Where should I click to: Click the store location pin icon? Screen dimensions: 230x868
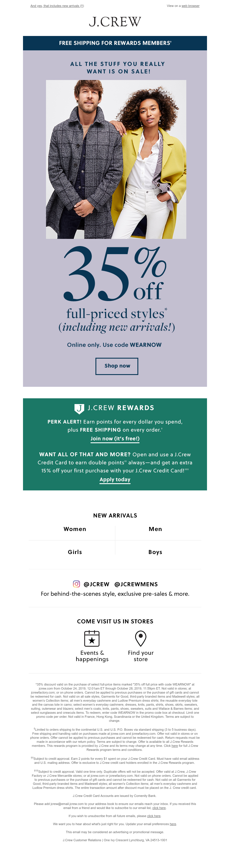(140, 638)
